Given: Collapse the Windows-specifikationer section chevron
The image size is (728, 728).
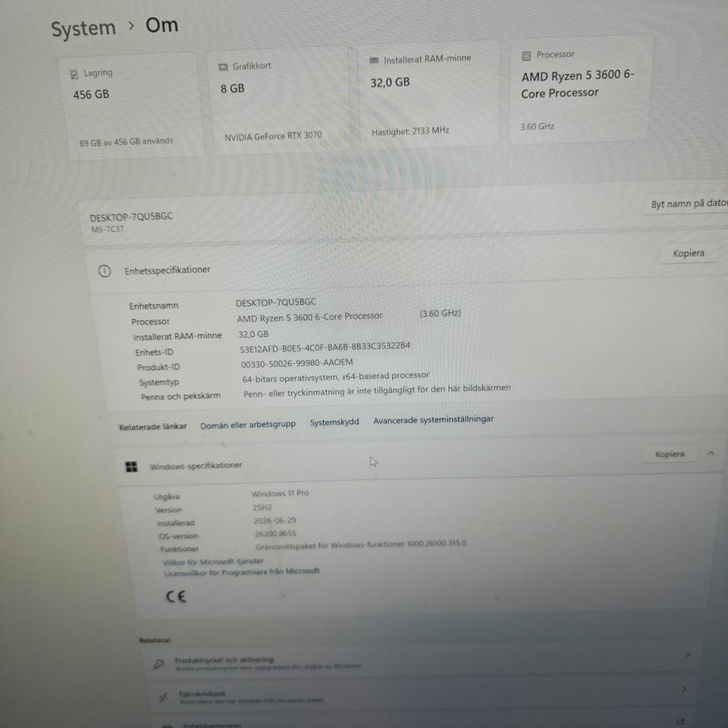Looking at the screenshot, I should [711, 453].
